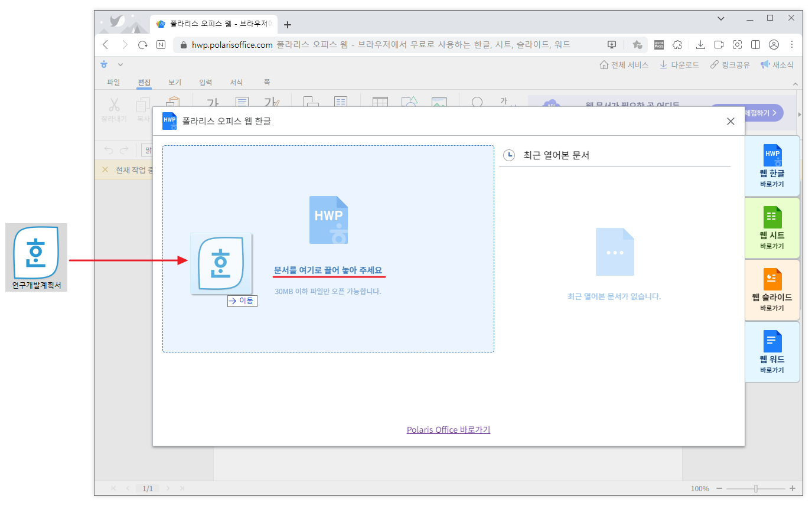Open the browser three-dot options menu

pos(792,44)
